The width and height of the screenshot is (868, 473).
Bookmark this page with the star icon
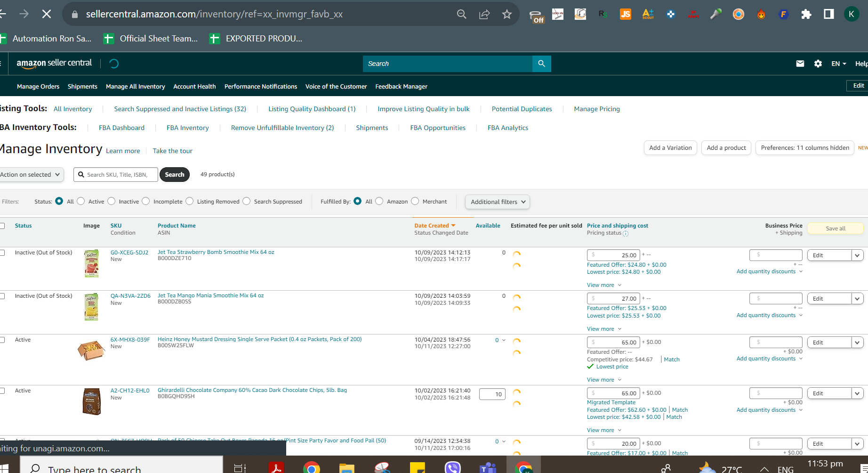507,14
